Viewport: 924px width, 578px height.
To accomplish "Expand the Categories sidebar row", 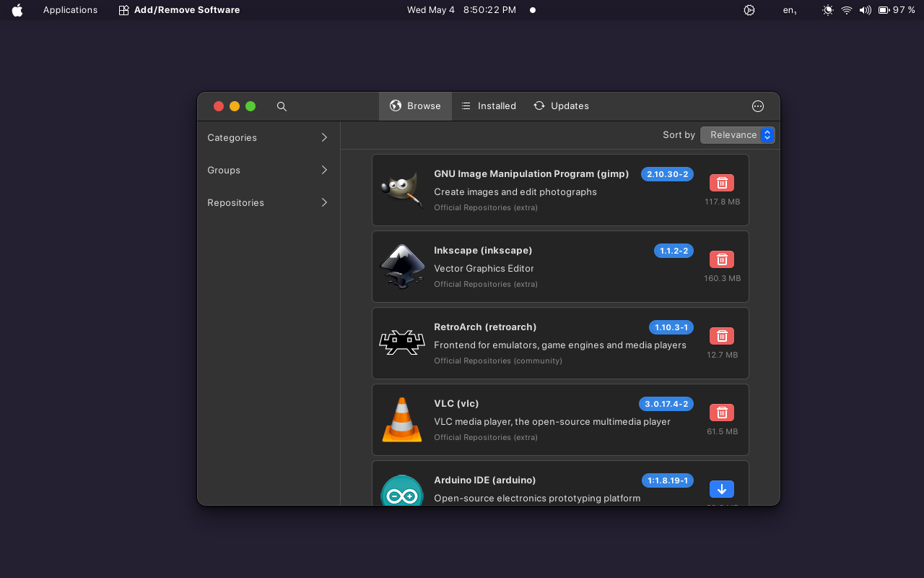I will pos(269,137).
